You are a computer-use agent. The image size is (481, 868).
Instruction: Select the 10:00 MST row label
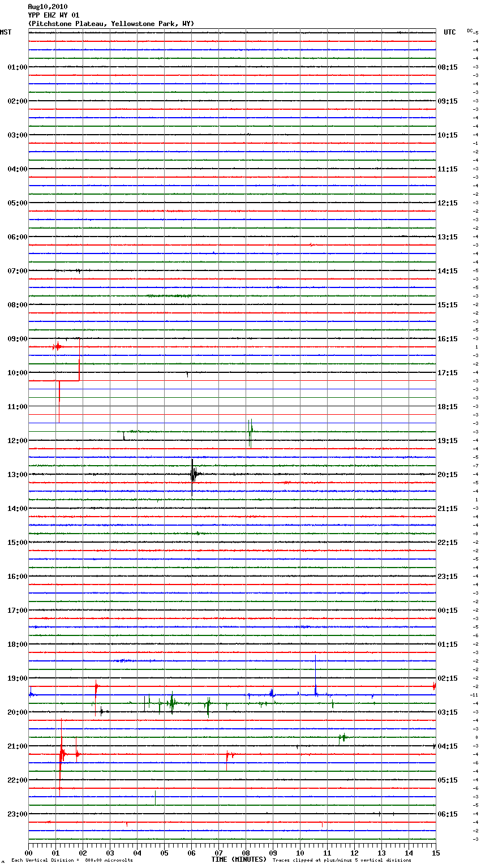pos(18,373)
